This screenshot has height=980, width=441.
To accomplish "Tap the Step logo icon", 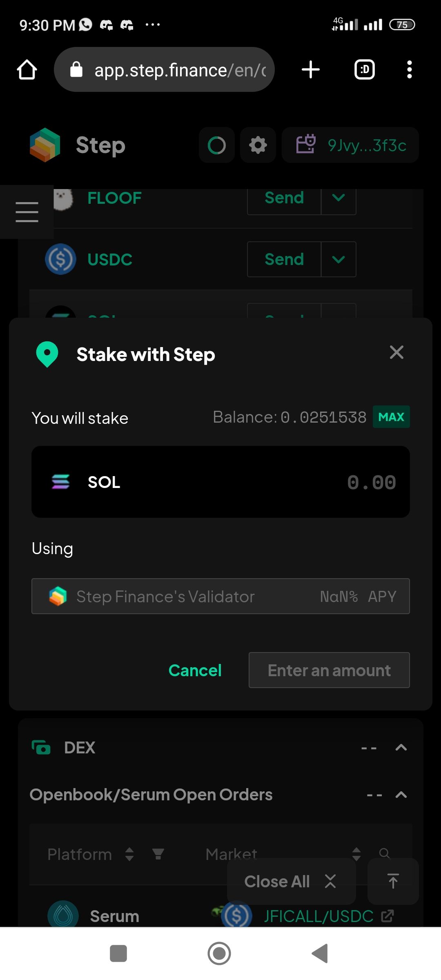I will (x=45, y=145).
